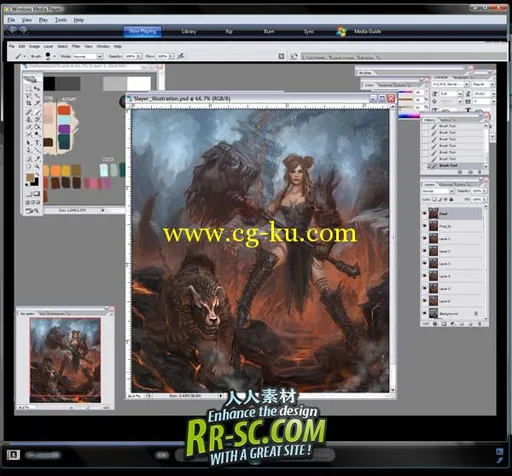Viewport: 512px width, 476px height.
Task: Select the Pen tool in toolbox
Action: (28, 150)
